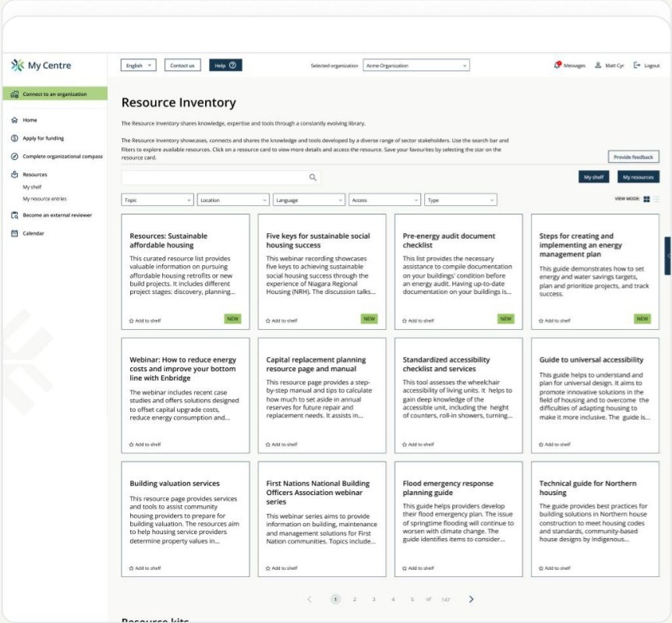This screenshot has width=672, height=623.
Task: Open Guide to universal accessibility card title
Action: [x=591, y=359]
